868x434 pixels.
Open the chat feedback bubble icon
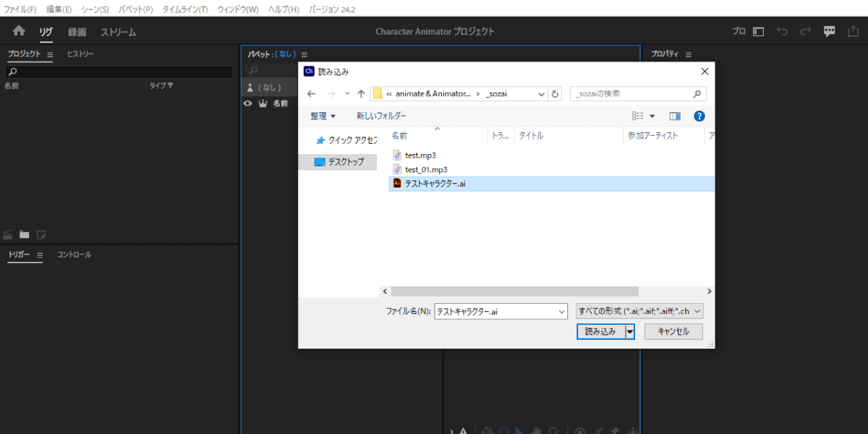click(830, 32)
